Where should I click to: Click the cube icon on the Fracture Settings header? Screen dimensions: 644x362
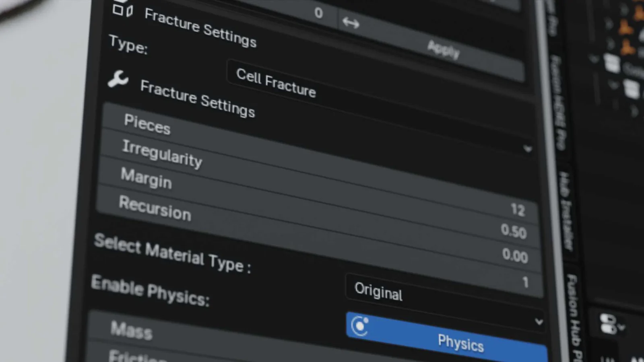(x=123, y=11)
